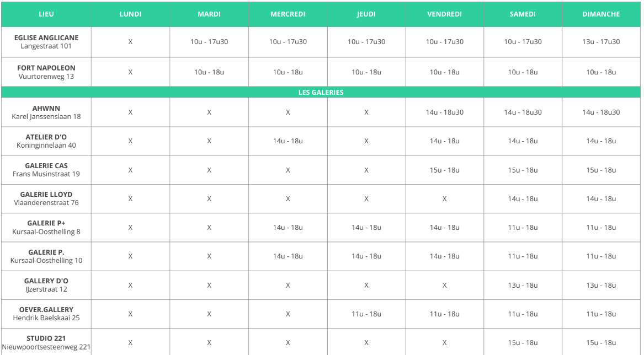
Task: Select the GALLERY D'O Ijzerstraat entry
Action: 46,285
